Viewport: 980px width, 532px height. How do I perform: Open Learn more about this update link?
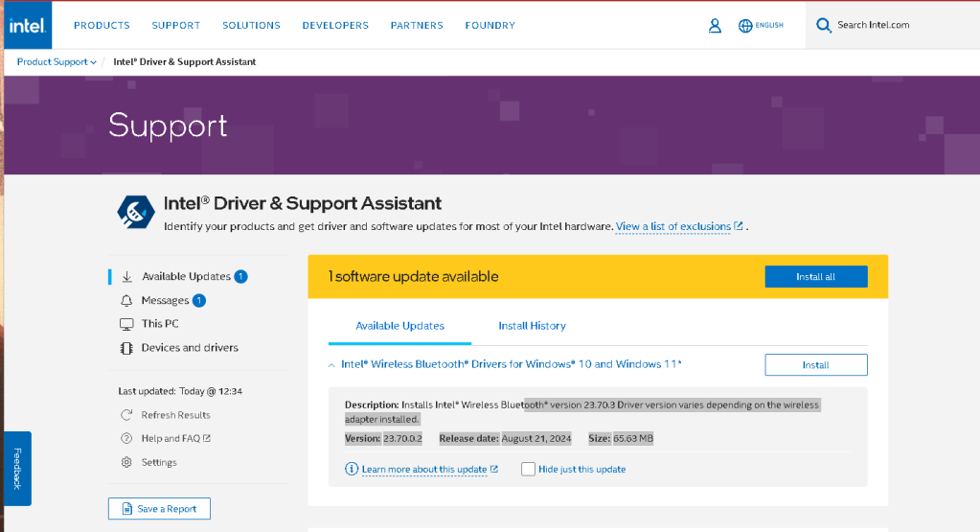pos(424,470)
